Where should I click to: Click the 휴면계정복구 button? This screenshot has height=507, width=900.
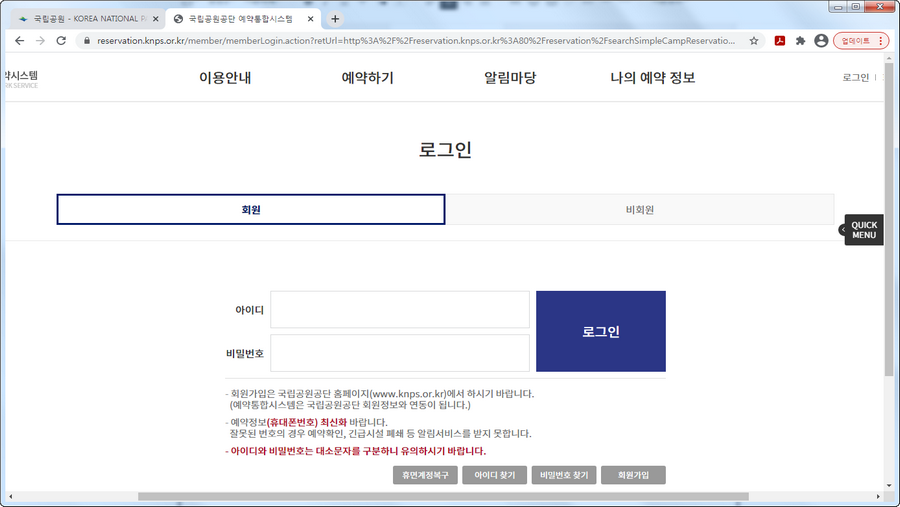pos(425,475)
